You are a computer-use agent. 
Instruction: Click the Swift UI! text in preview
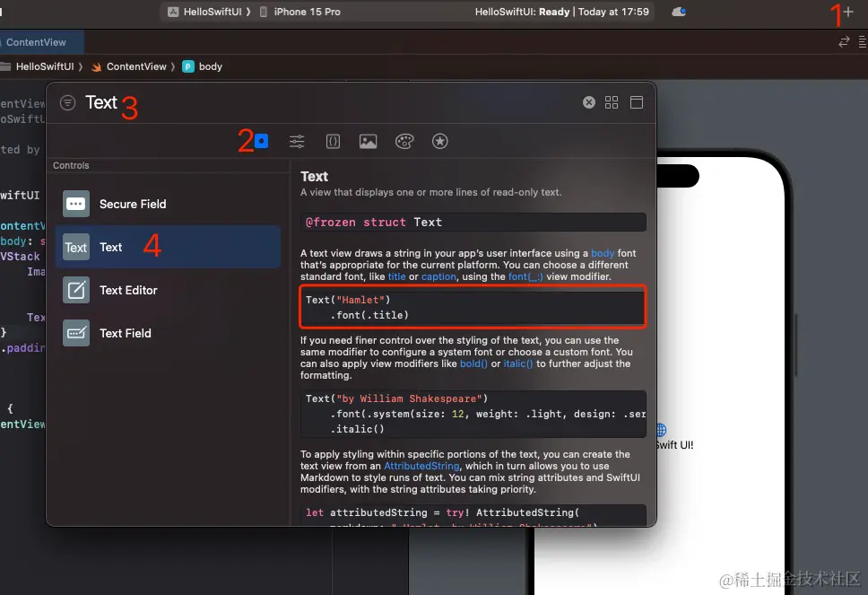pos(675,445)
